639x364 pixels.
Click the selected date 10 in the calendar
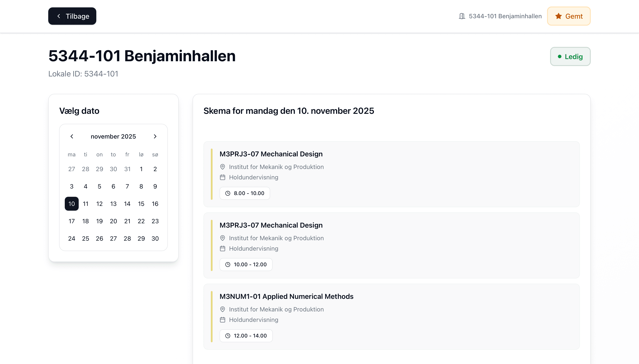pos(72,204)
